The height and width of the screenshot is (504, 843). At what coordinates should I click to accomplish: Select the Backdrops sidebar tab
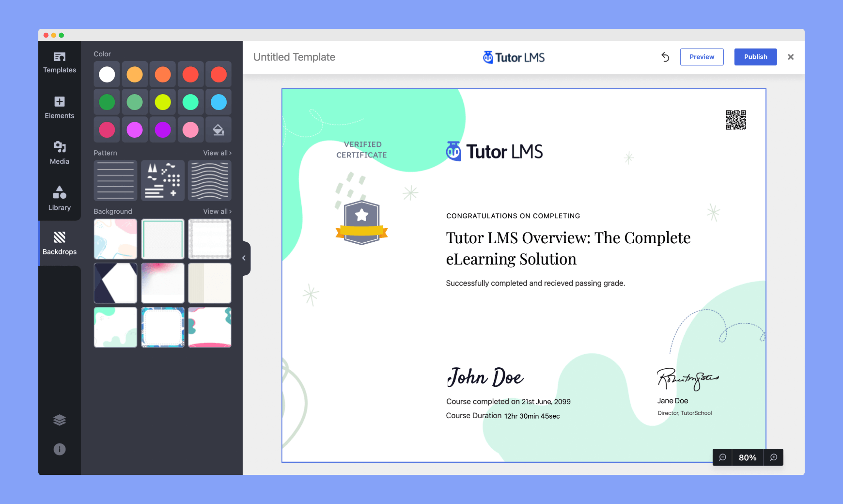pos(59,243)
